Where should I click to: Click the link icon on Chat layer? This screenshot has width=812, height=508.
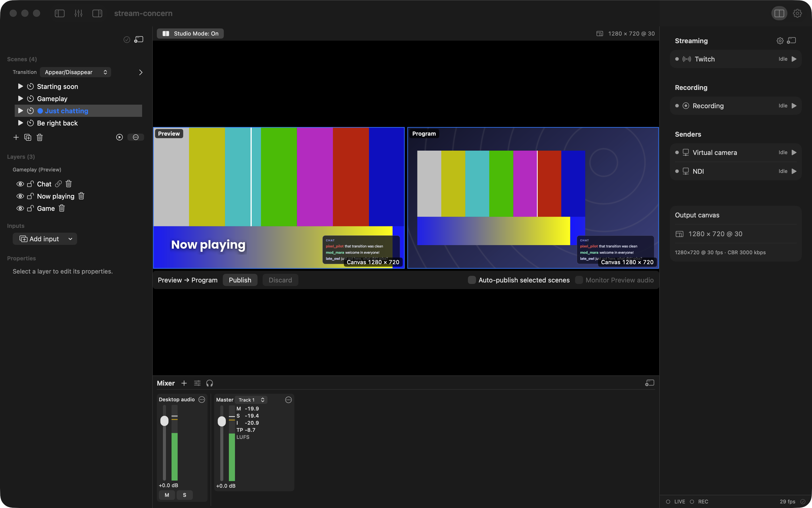tap(58, 184)
